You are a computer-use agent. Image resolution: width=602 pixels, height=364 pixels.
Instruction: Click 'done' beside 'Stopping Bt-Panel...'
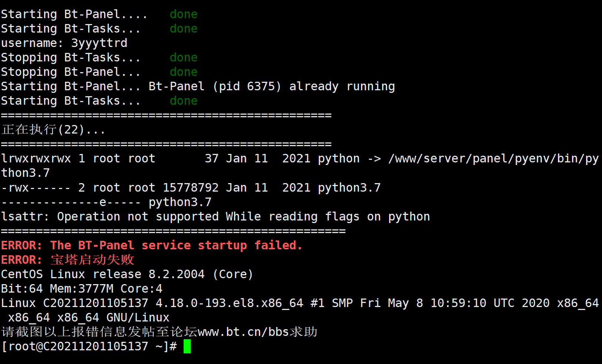184,72
